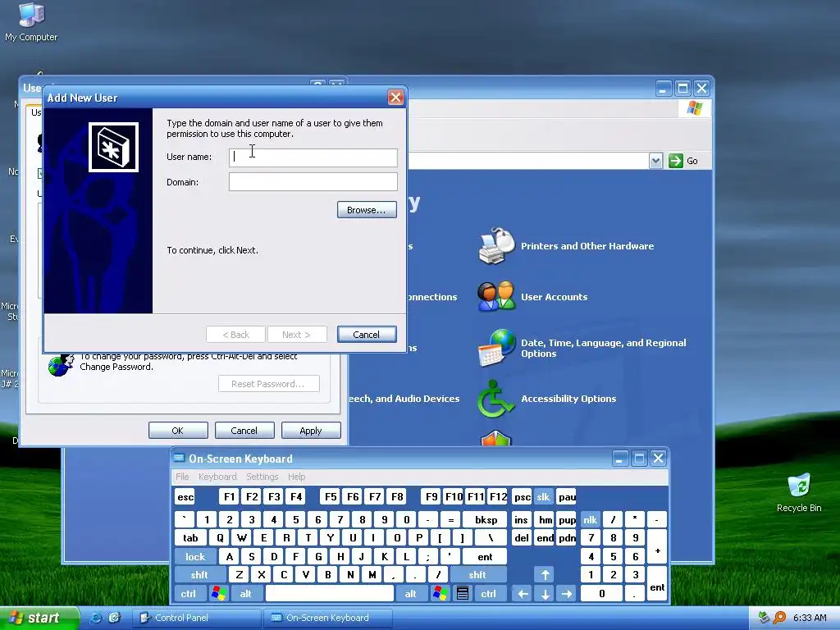840x630 pixels.
Task: Click the ins key on keyboard
Action: click(522, 519)
